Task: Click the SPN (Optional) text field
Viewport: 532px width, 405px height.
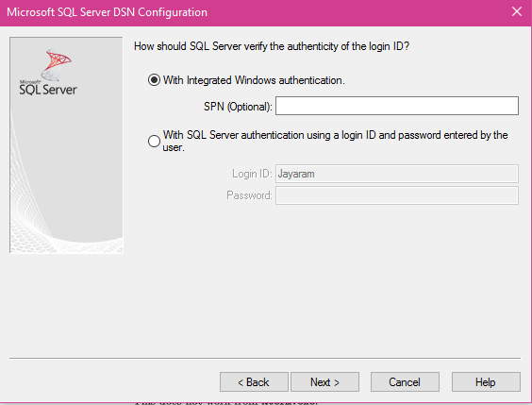Action: (396, 106)
